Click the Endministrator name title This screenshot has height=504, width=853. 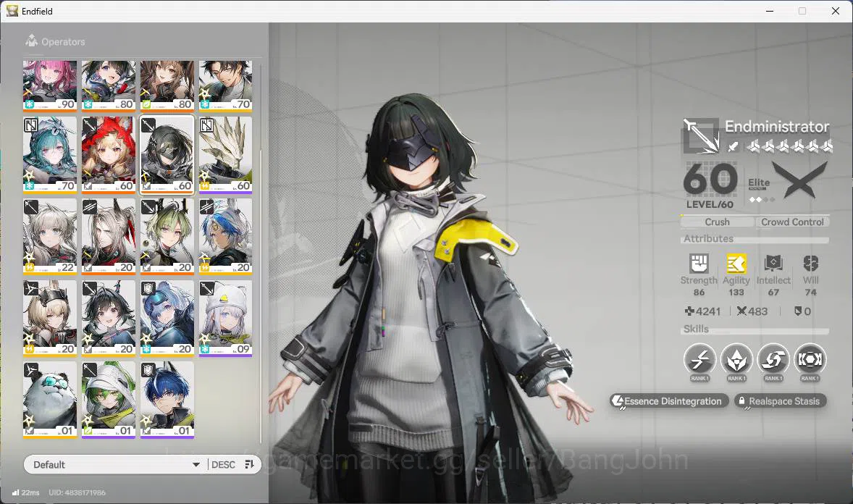(777, 127)
